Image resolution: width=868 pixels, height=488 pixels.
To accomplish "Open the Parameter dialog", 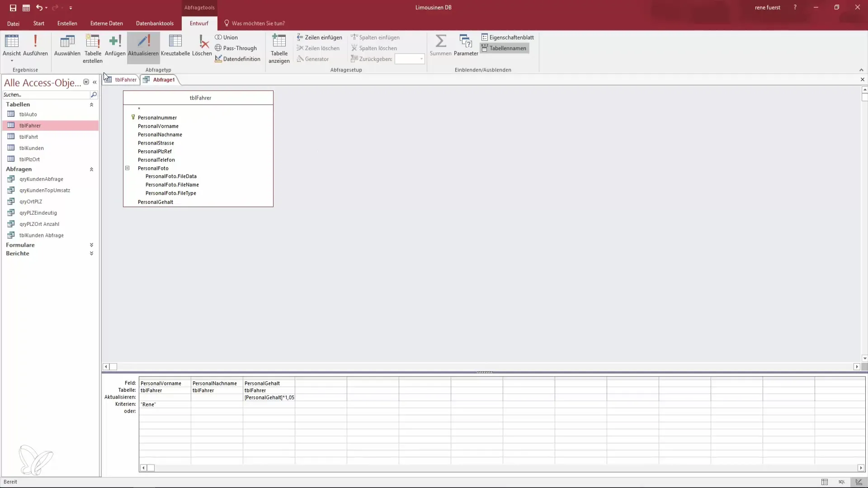I will [466, 45].
